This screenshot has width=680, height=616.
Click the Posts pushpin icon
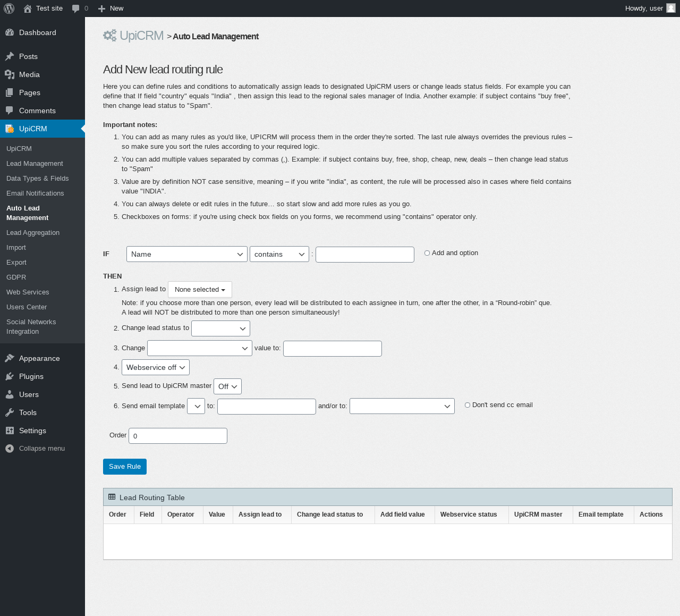(10, 56)
